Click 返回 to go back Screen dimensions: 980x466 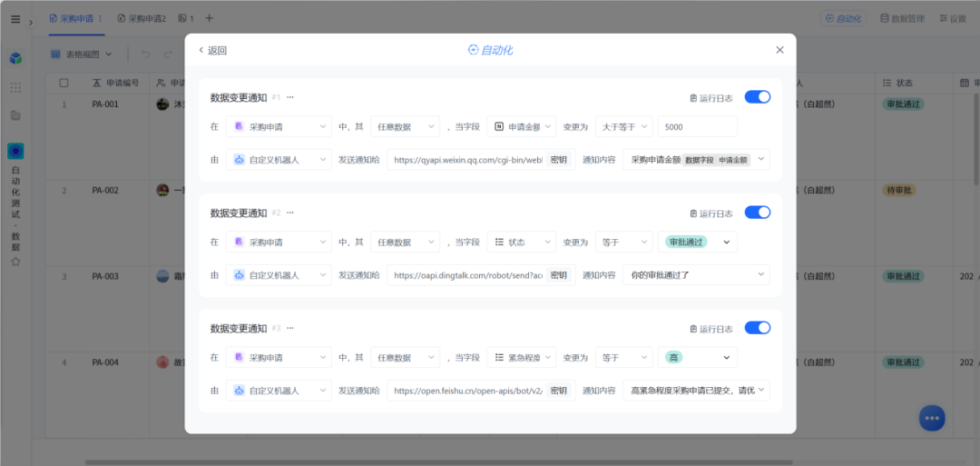(x=212, y=51)
